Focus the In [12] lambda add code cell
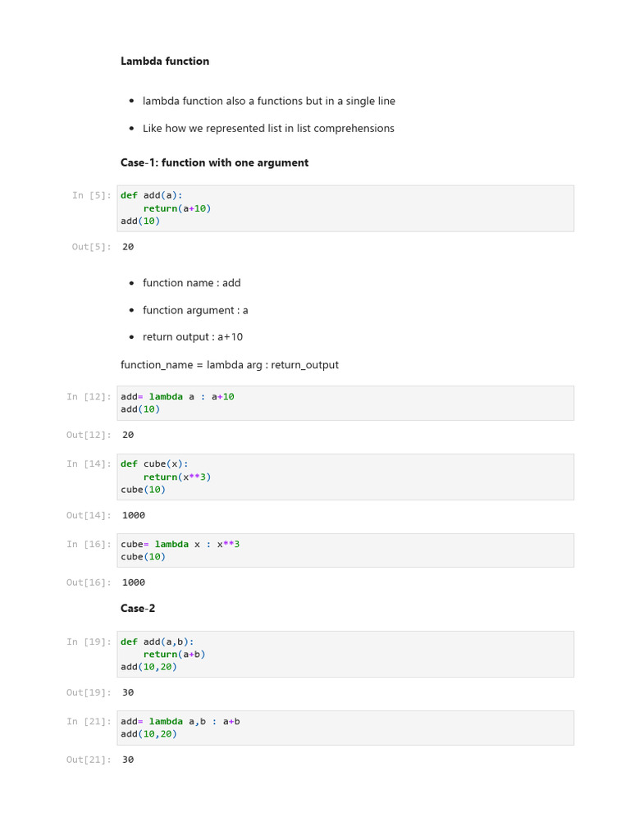This screenshot has height=840, width=630. [345, 403]
